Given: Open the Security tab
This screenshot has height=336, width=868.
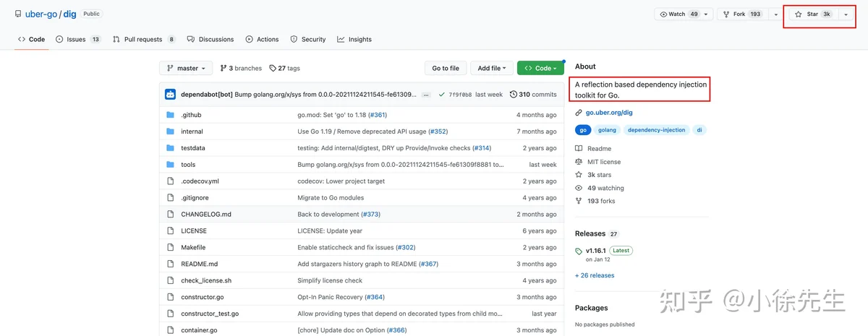Looking at the screenshot, I should [x=308, y=39].
